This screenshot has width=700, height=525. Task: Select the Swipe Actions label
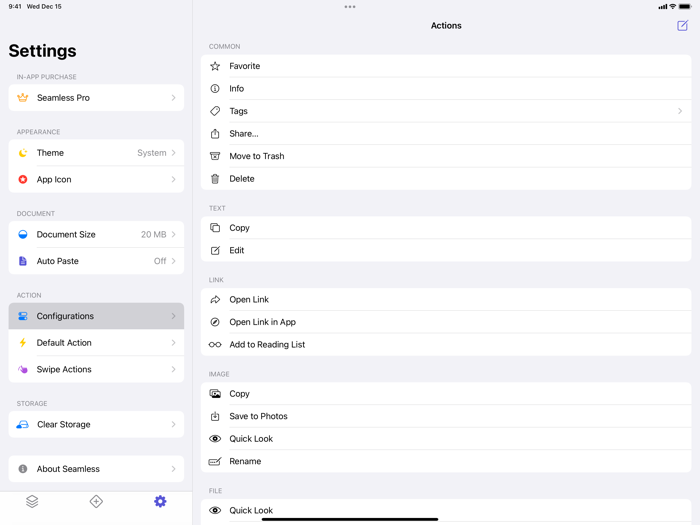pos(64,369)
